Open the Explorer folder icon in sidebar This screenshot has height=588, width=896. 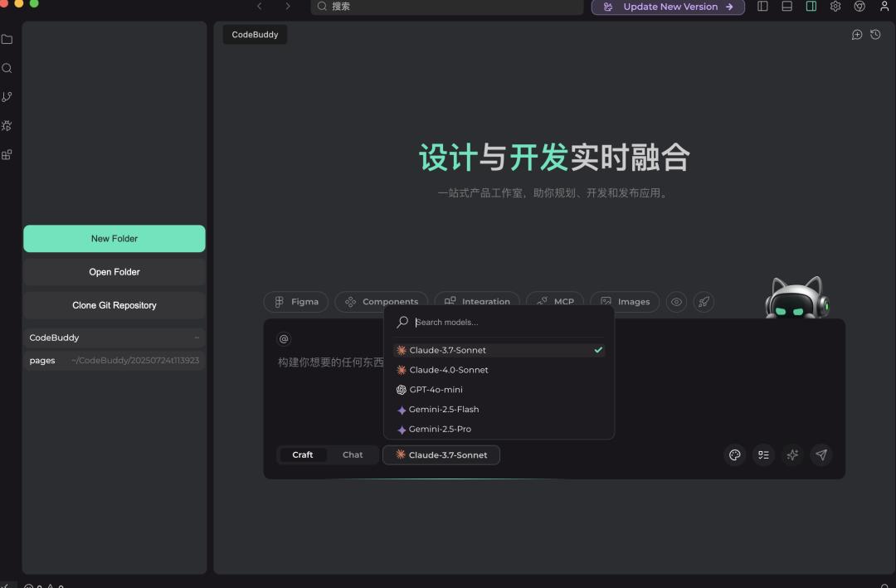point(7,39)
